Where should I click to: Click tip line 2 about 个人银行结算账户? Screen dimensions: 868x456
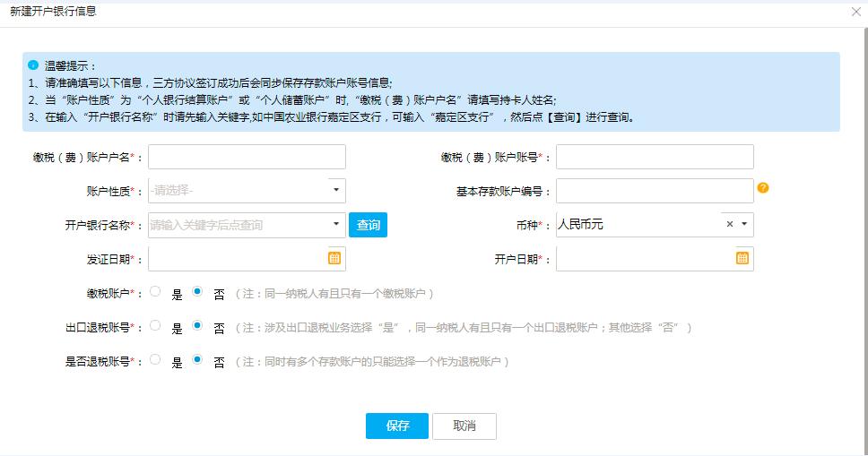pos(292,100)
